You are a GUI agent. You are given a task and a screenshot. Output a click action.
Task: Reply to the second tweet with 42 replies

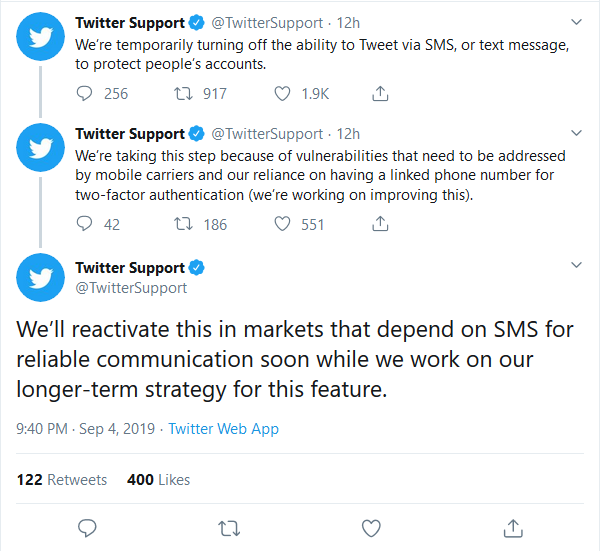[x=85, y=225]
